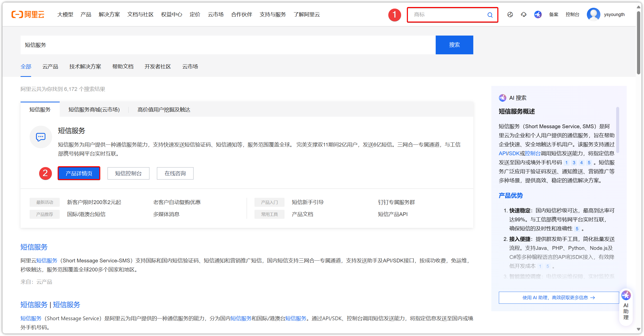Click the Aliyun logo

pos(28,15)
